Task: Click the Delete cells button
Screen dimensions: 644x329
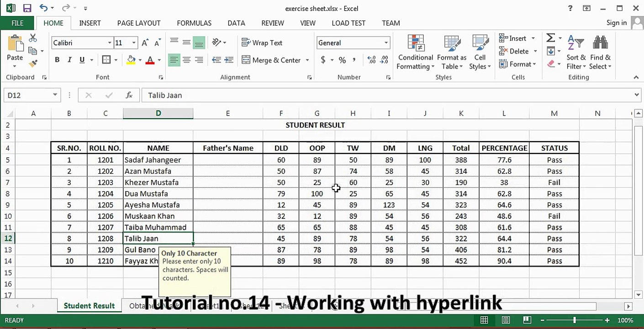Action: click(x=514, y=51)
